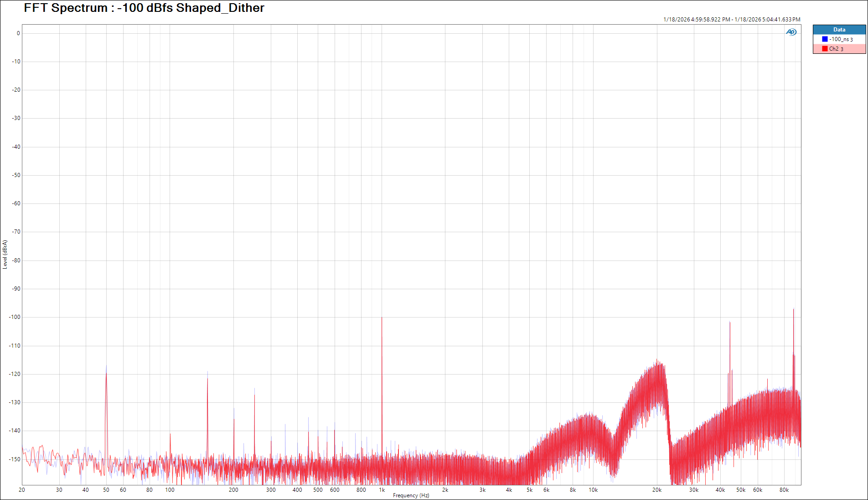The height and width of the screenshot is (500, 868).
Task: Click the Frequency (Hz) axis title
Action: (x=411, y=495)
